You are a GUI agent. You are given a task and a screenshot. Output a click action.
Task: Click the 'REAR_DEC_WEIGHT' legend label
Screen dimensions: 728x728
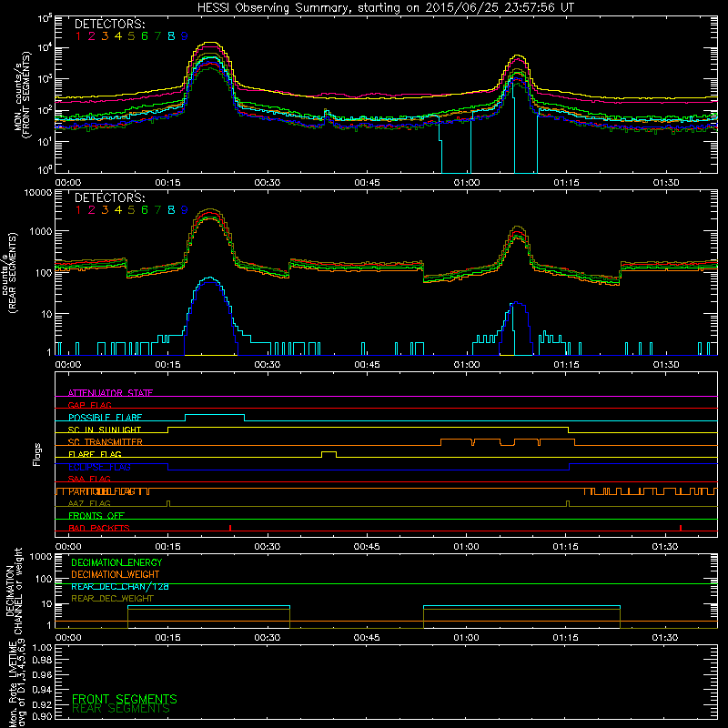(x=112, y=599)
